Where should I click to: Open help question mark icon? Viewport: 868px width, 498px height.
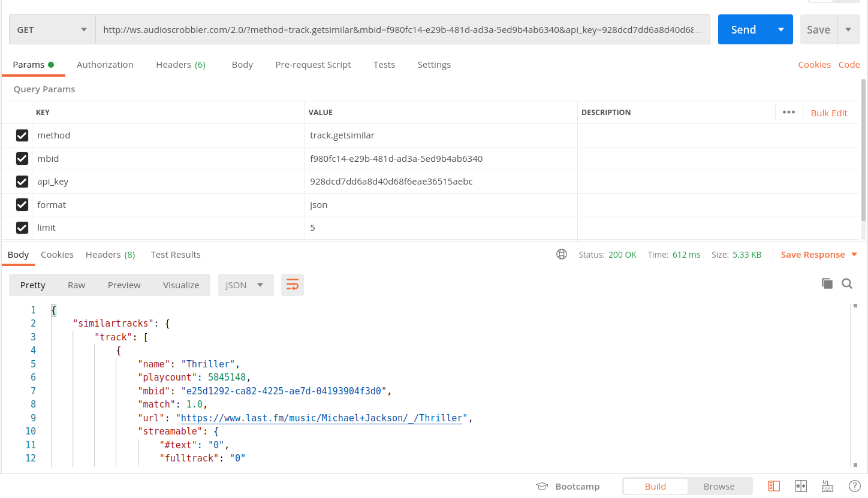[855, 486]
